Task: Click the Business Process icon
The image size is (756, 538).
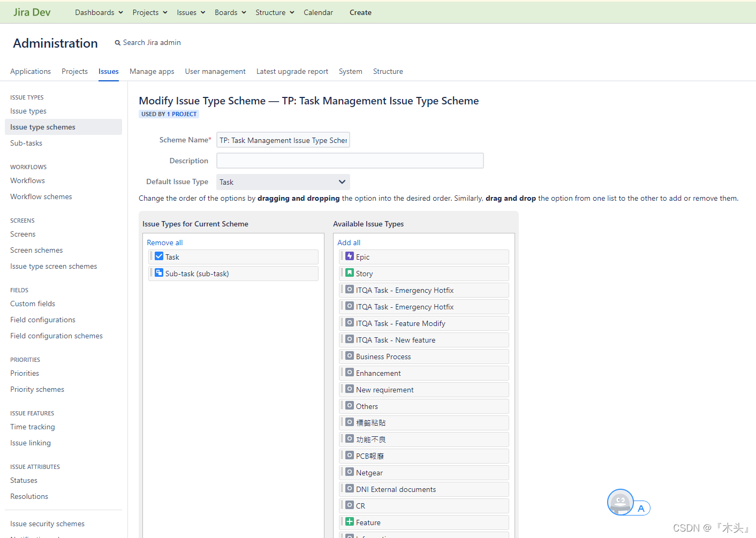Action: [x=350, y=356]
